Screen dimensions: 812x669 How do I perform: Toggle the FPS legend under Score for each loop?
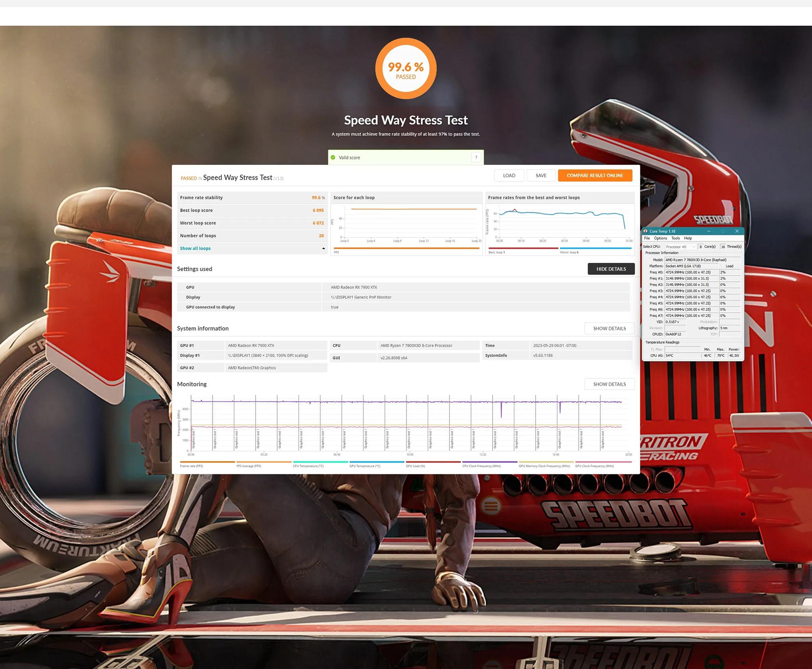(406, 250)
